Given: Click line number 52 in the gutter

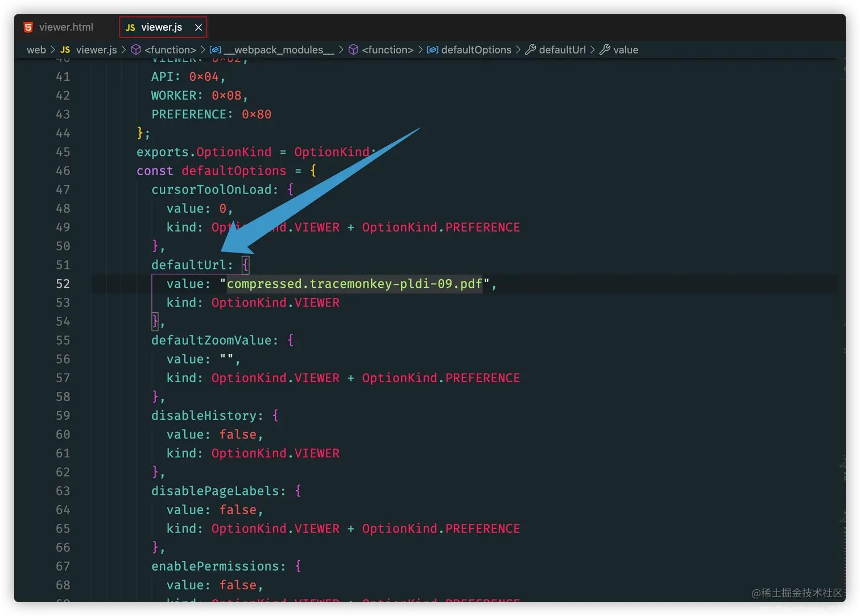Looking at the screenshot, I should click(63, 284).
